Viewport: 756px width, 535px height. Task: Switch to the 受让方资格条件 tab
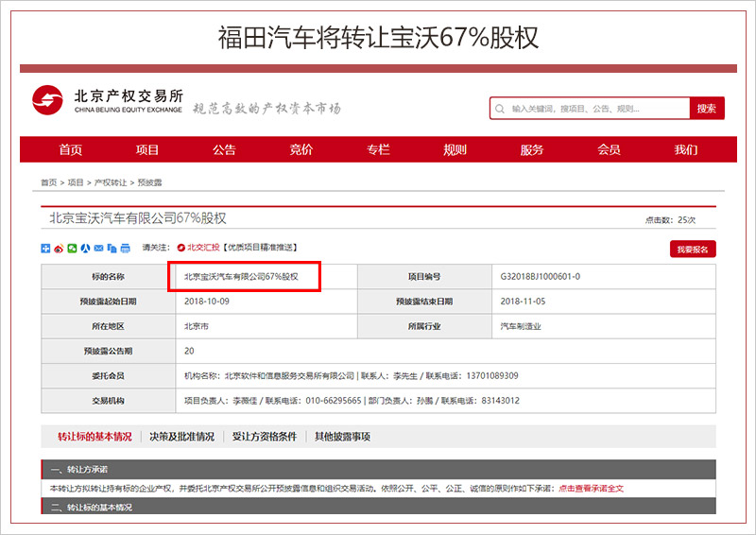click(265, 437)
